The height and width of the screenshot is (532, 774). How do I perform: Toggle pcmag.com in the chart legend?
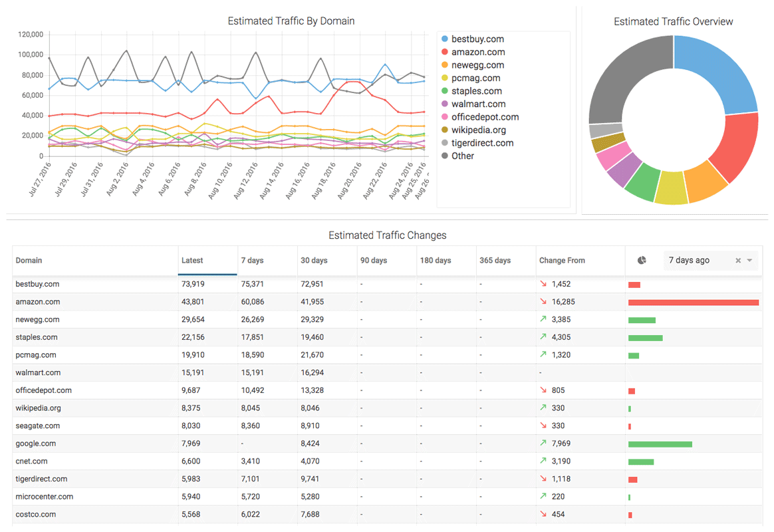[x=470, y=78]
